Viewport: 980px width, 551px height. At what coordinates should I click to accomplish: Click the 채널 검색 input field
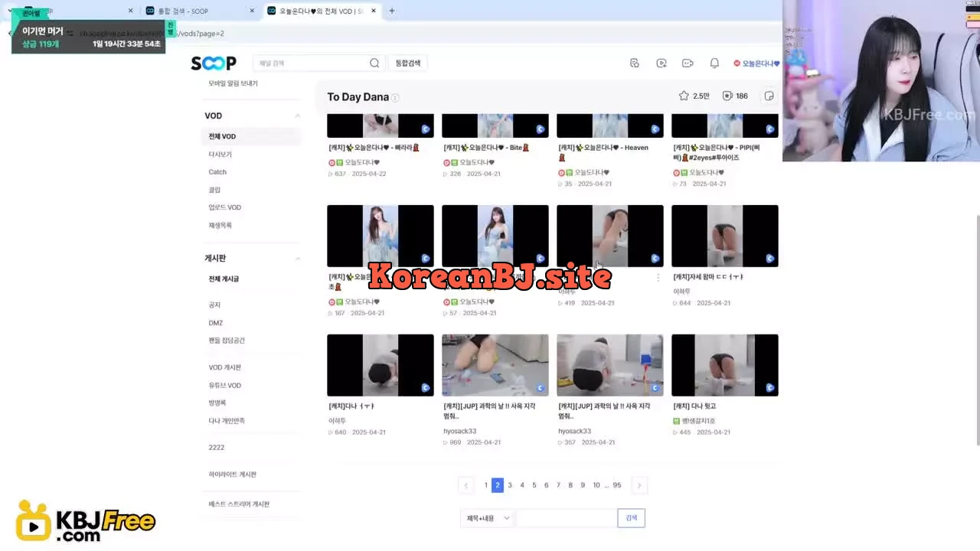pyautogui.click(x=310, y=64)
